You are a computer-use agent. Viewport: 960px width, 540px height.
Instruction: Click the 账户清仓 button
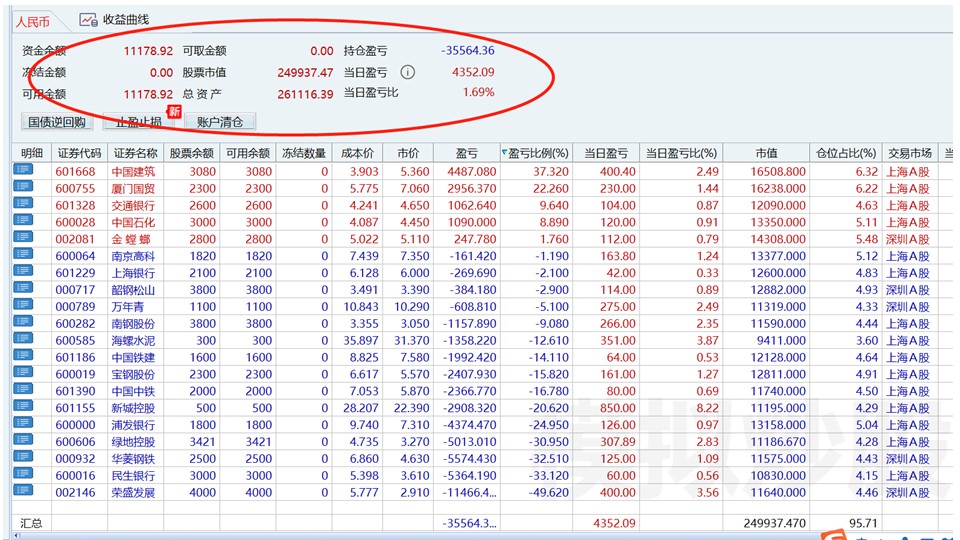[x=220, y=122]
